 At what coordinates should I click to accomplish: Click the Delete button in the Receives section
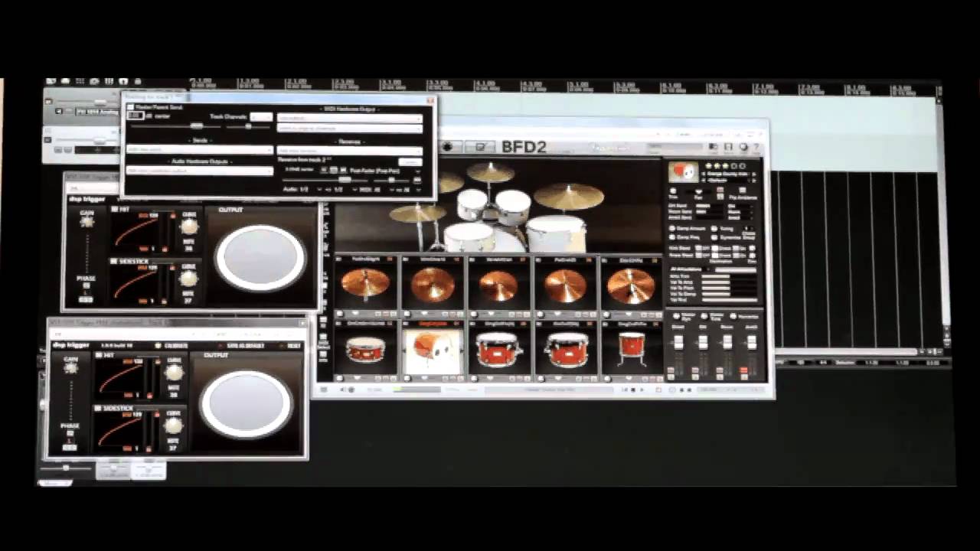pos(410,161)
